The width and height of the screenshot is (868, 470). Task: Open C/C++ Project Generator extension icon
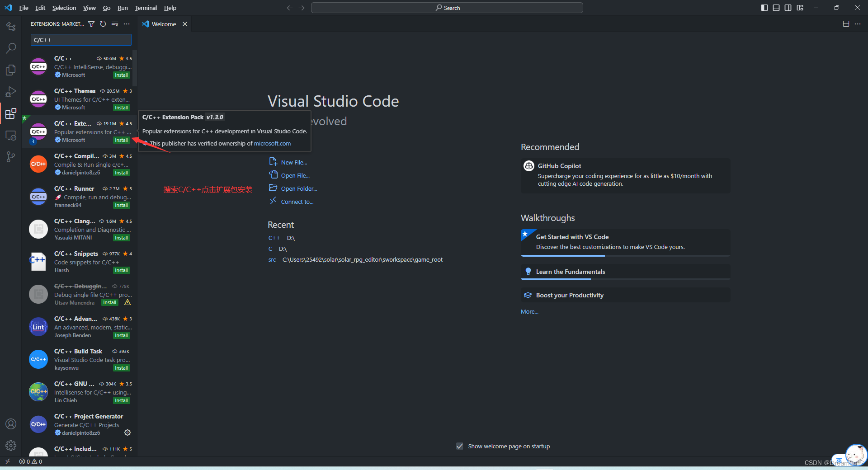click(38, 424)
